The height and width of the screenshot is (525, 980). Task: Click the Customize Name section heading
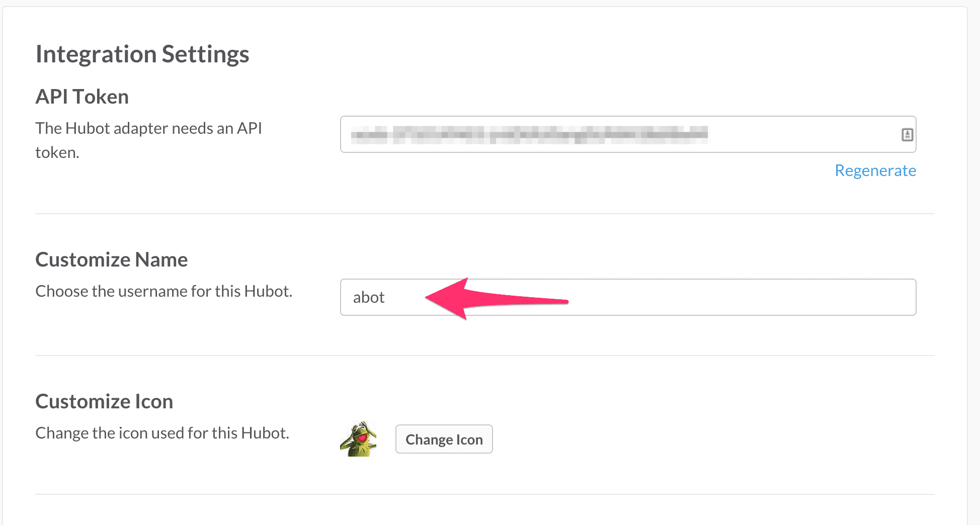click(112, 259)
